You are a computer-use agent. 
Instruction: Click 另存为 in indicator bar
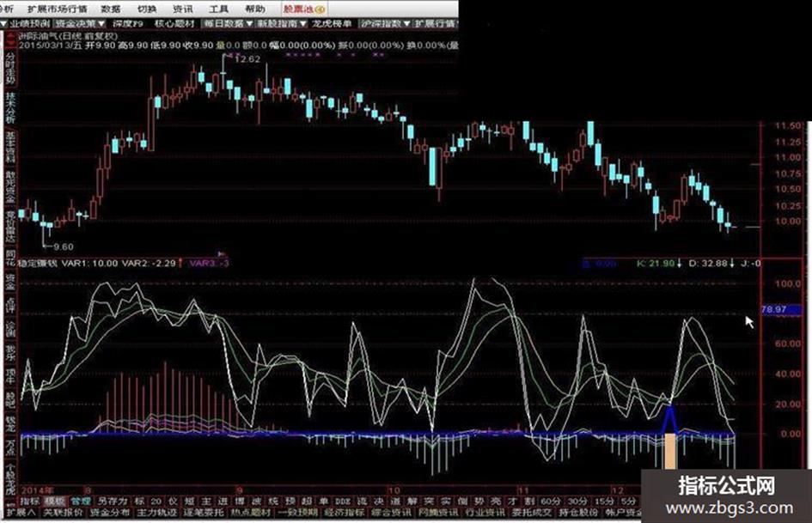click(113, 501)
